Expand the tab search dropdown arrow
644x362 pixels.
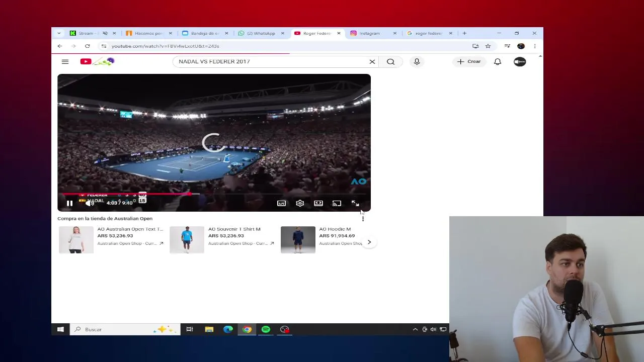click(x=59, y=33)
